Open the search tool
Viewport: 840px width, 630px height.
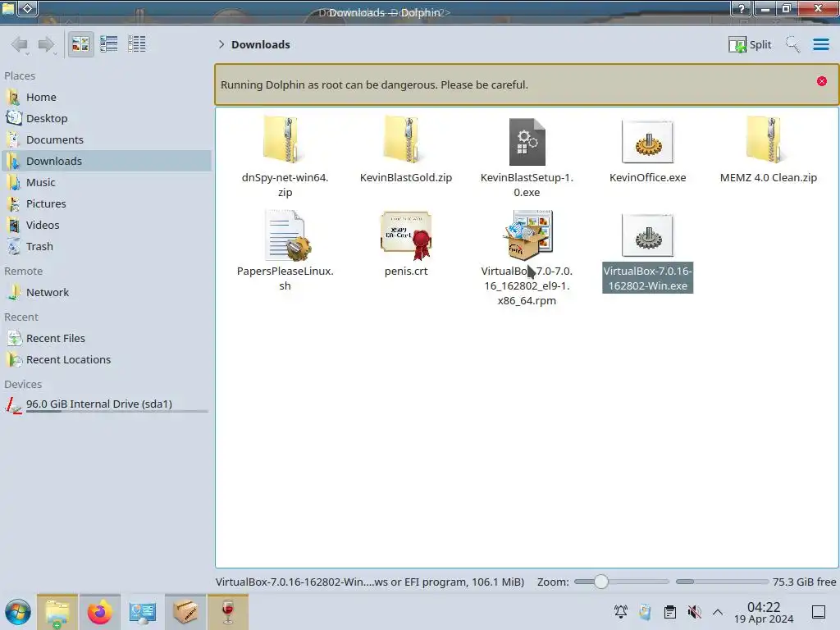792,44
